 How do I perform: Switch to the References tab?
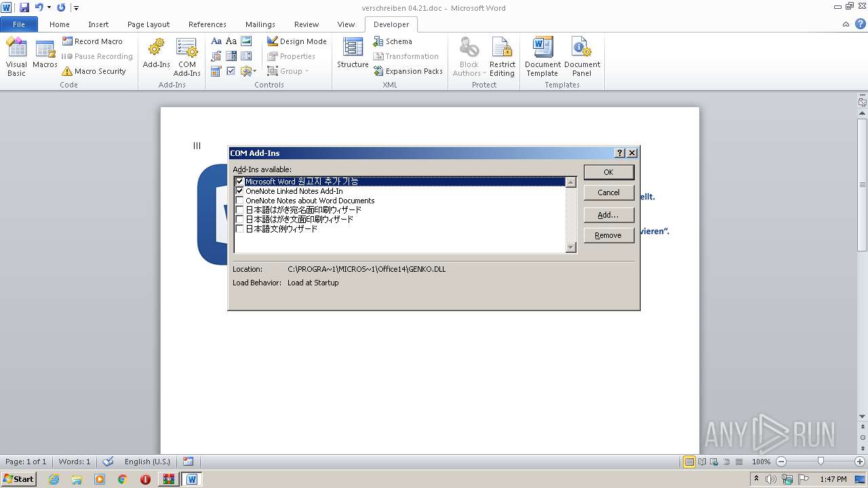tap(208, 24)
